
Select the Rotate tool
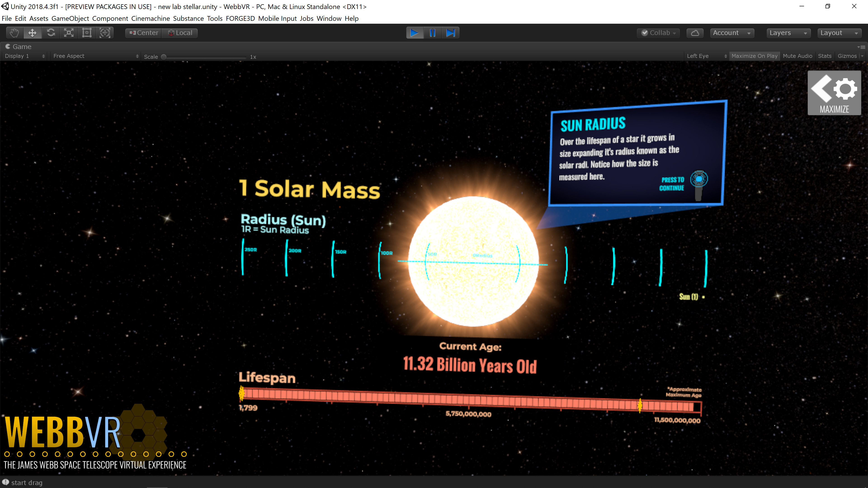(x=51, y=33)
